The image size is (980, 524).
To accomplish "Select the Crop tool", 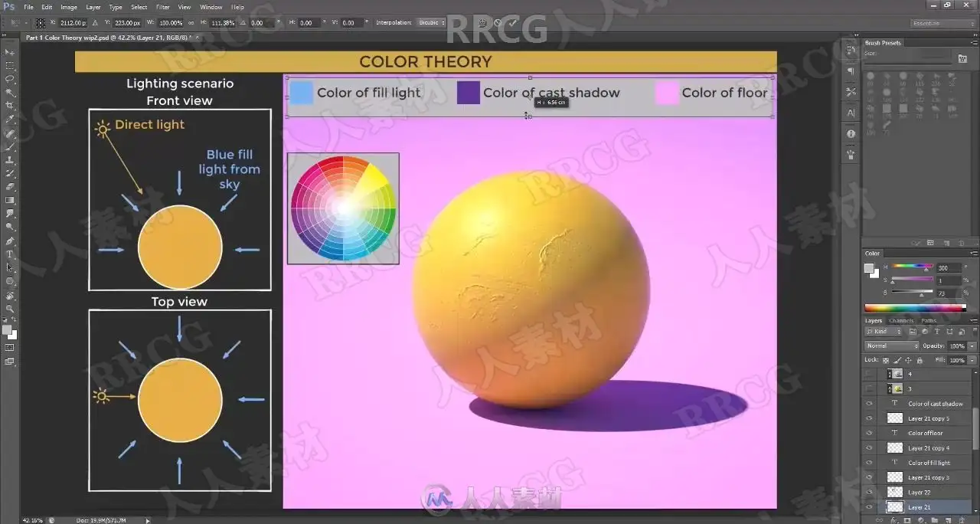I will 10,106.
